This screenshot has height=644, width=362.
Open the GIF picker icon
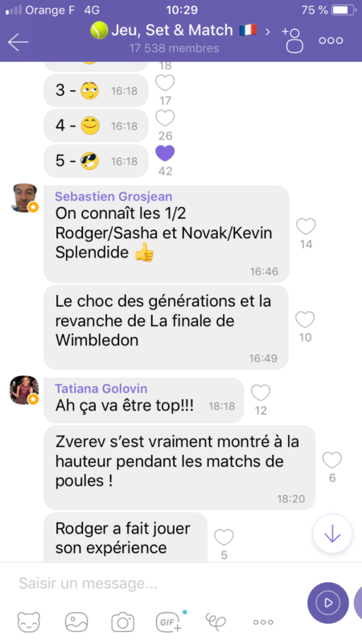pyautogui.click(x=170, y=621)
